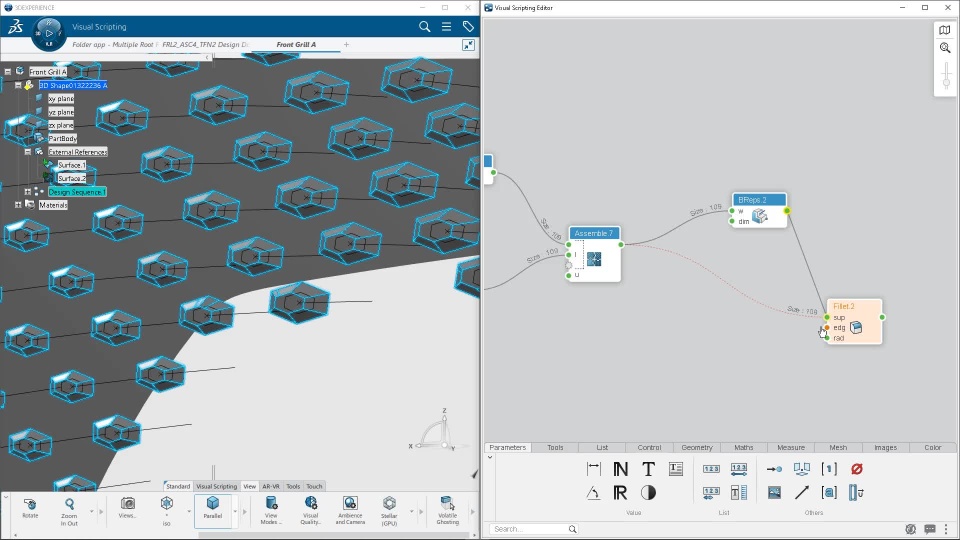Open the dropdown arrow next to Zoom In Out

point(92,511)
